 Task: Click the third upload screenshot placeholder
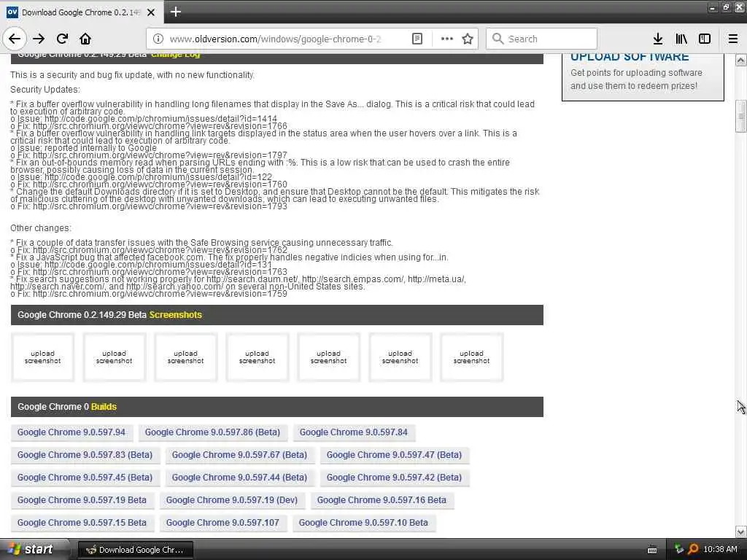[x=186, y=357]
